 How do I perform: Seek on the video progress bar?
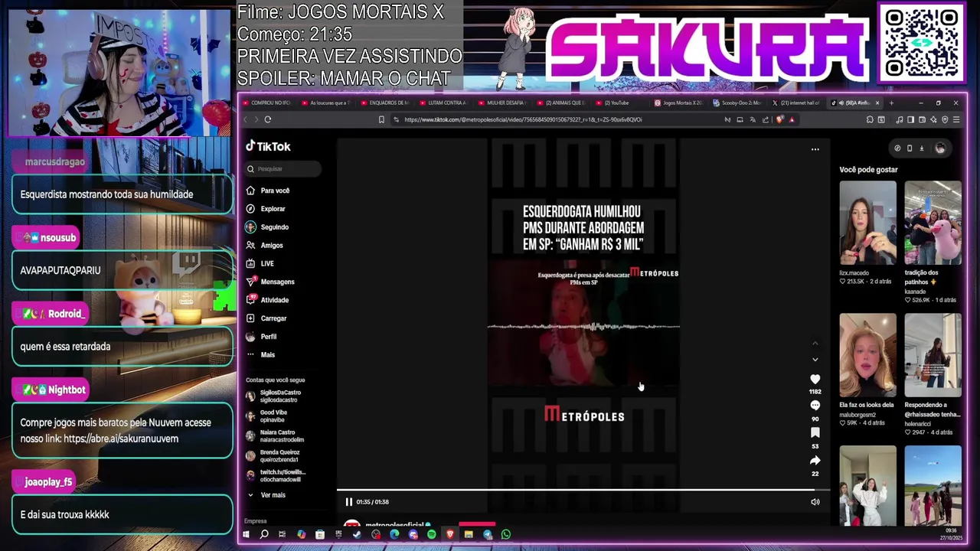583,490
